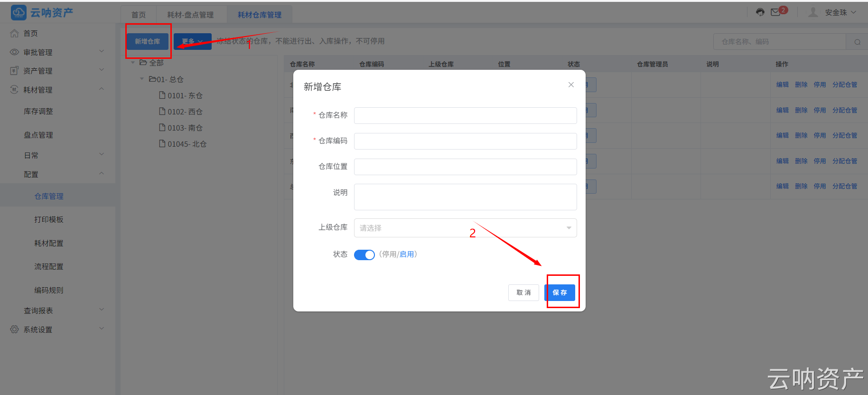Viewport: 868px width, 395px height.
Task: Open 库存调整 in the sidebar
Action: pyautogui.click(x=38, y=111)
